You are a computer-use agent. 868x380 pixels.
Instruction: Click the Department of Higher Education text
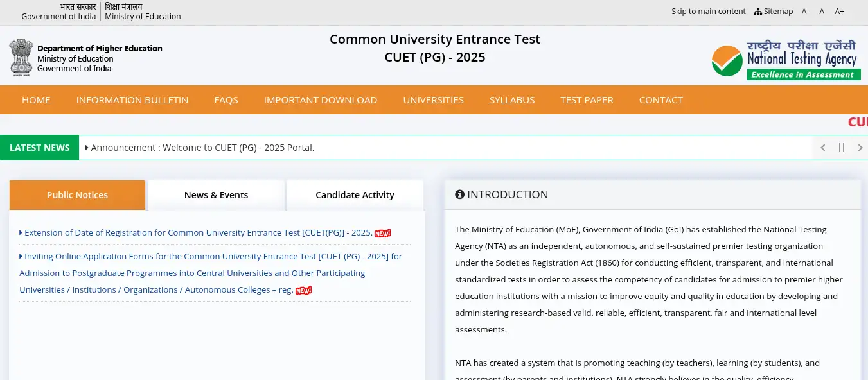pos(100,49)
